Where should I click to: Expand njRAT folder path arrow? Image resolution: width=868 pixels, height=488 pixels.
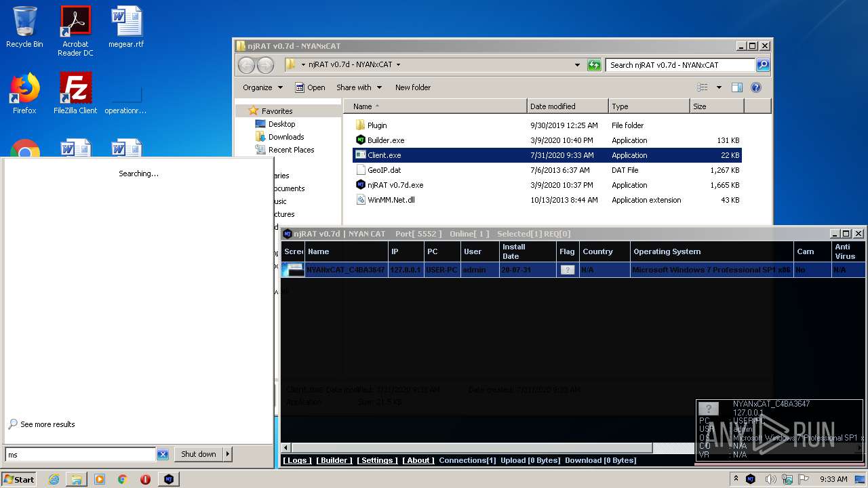(398, 65)
